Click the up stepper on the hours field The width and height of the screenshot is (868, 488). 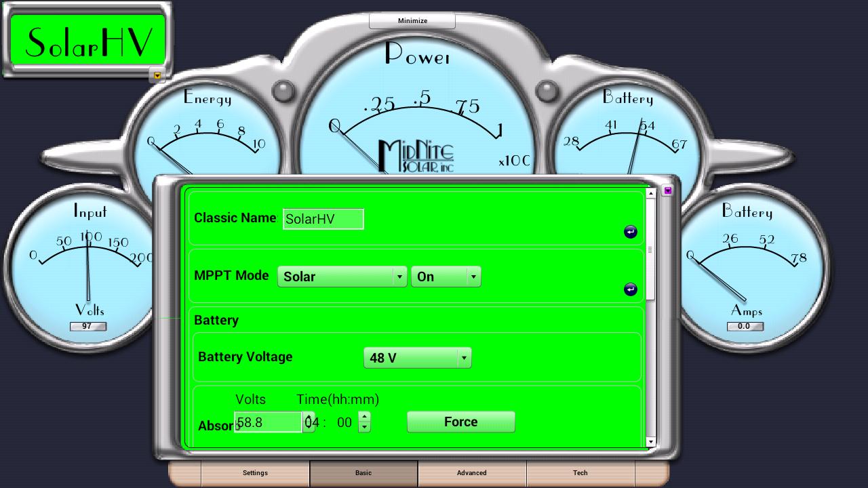coord(309,418)
